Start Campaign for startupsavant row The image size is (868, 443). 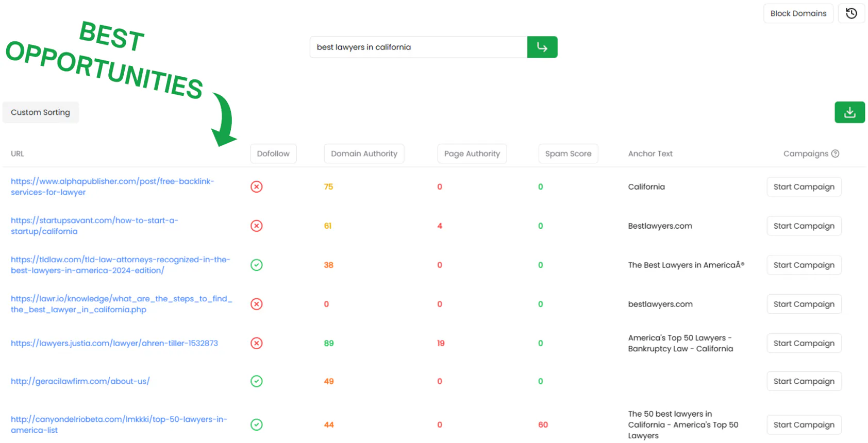[804, 226]
